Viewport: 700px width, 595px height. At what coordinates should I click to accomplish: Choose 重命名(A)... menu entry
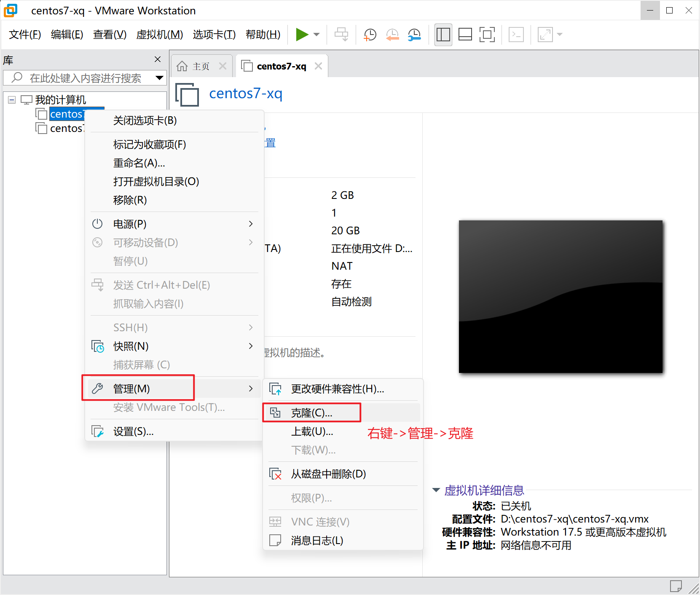tap(174, 163)
